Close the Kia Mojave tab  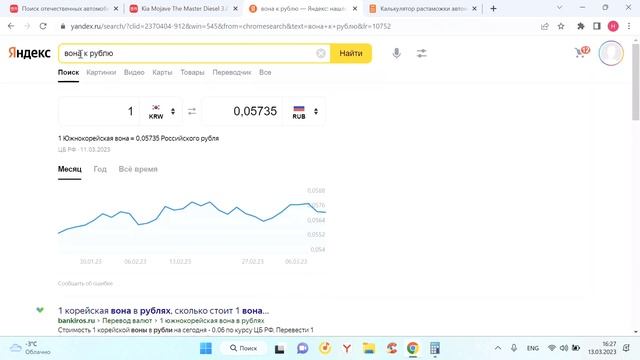236,8
